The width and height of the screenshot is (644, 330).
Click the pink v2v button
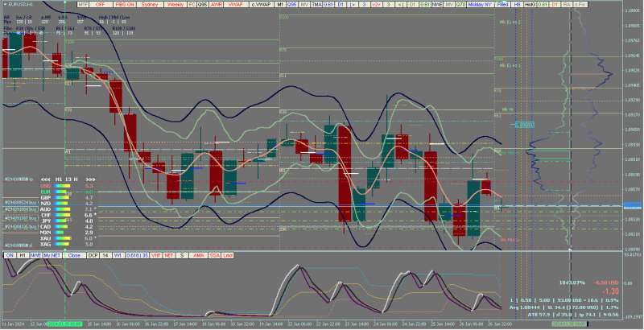376,5
